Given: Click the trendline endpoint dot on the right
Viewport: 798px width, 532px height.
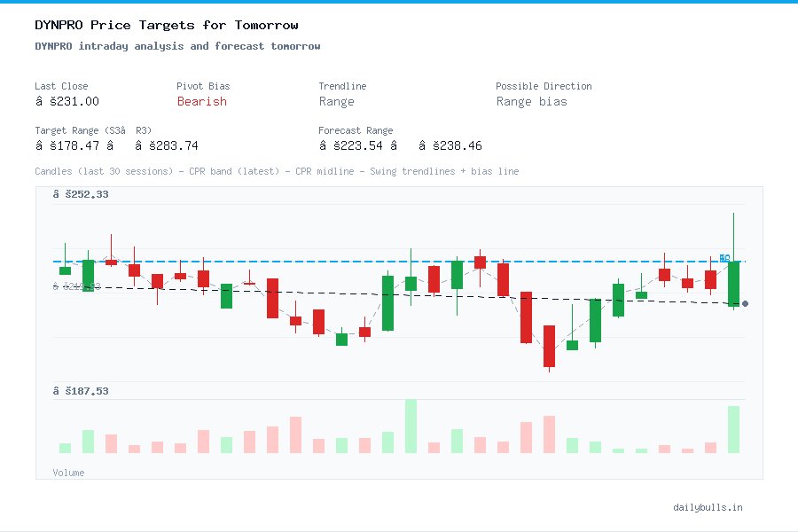Looking at the screenshot, I should [x=746, y=304].
